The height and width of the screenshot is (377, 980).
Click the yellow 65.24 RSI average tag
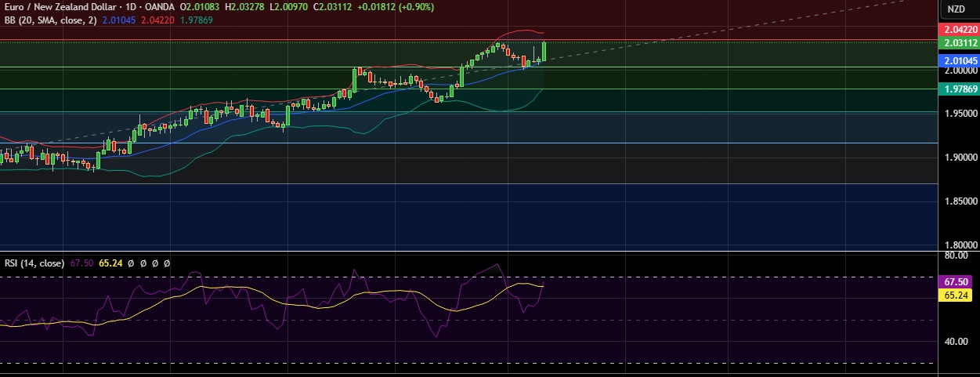coord(959,295)
